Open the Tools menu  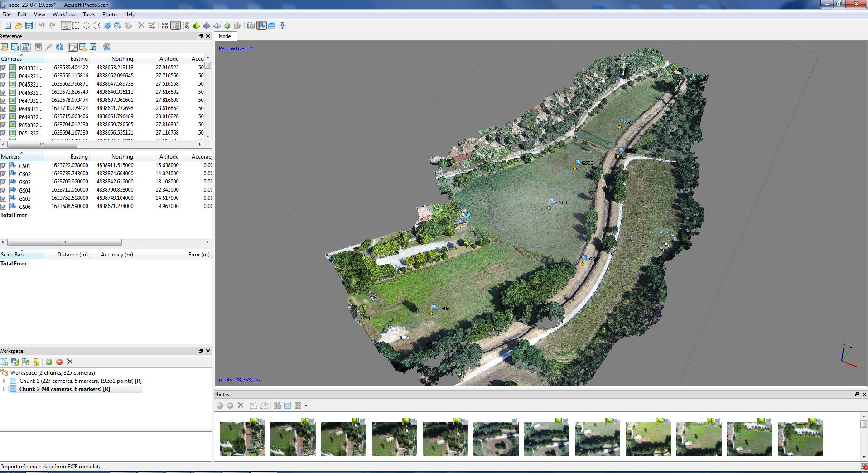(x=89, y=14)
